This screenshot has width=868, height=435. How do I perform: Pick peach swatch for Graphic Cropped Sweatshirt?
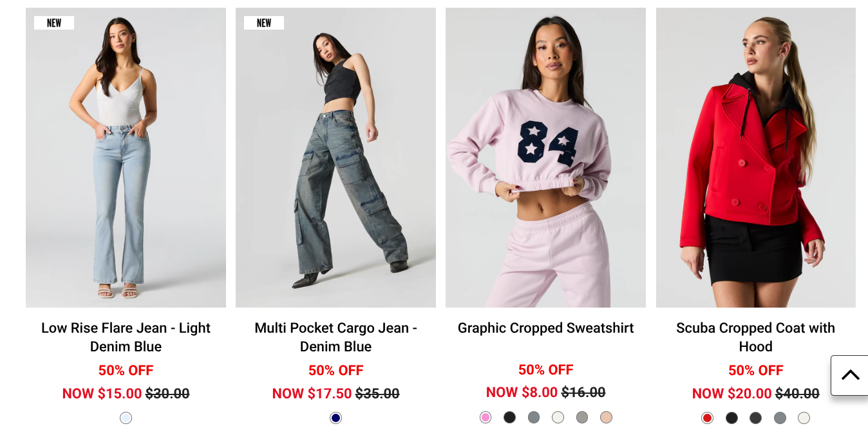pos(606,417)
